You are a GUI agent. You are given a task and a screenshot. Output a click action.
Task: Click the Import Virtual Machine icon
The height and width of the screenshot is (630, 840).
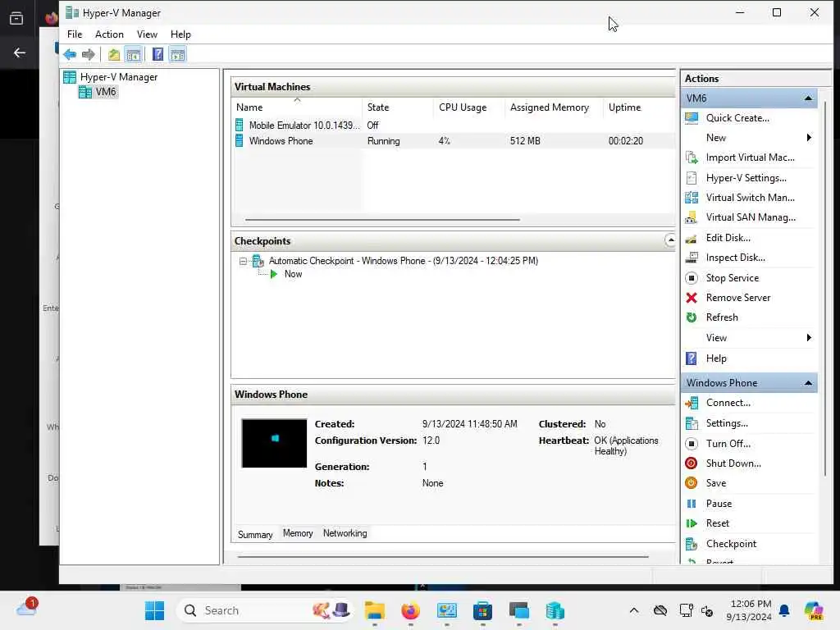692,157
